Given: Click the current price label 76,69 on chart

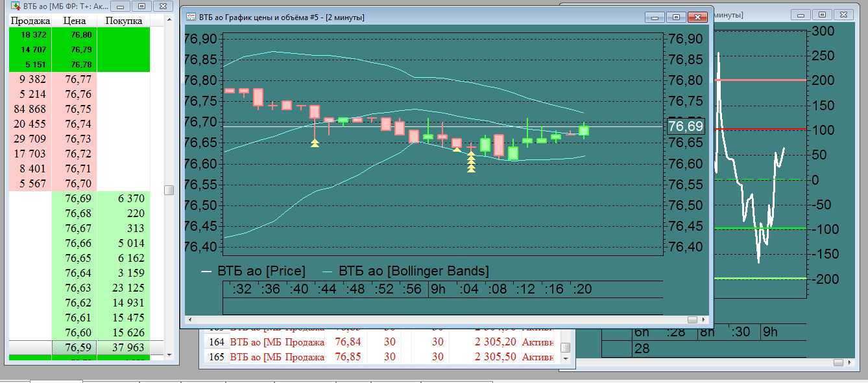Looking at the screenshot, I should [686, 126].
